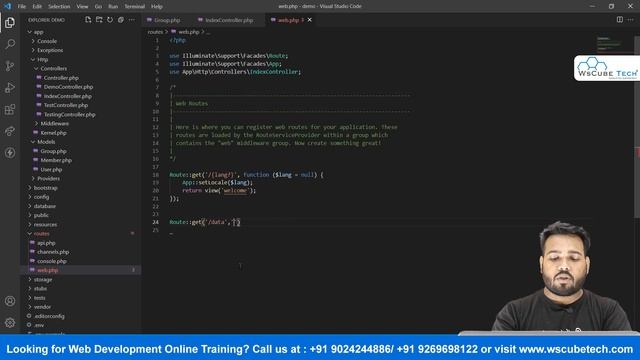Expand the Console folder
Screen dimensions: 640x360
[x=47, y=41]
